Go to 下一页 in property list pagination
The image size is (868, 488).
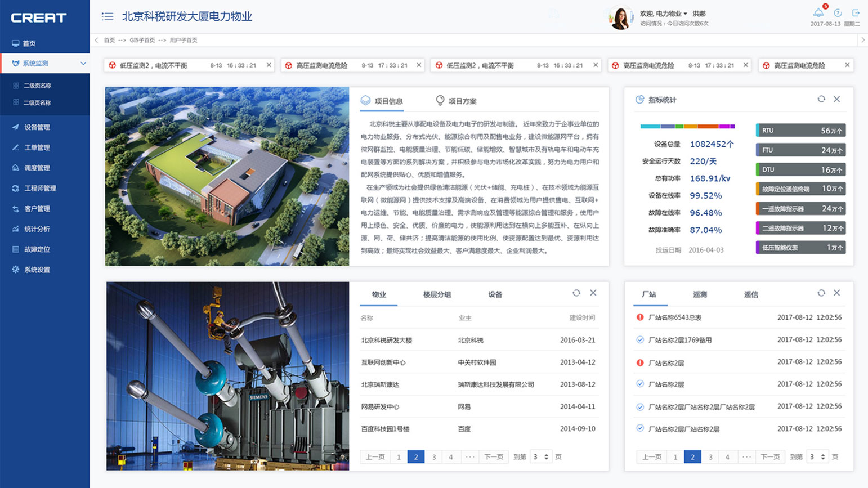tap(493, 457)
